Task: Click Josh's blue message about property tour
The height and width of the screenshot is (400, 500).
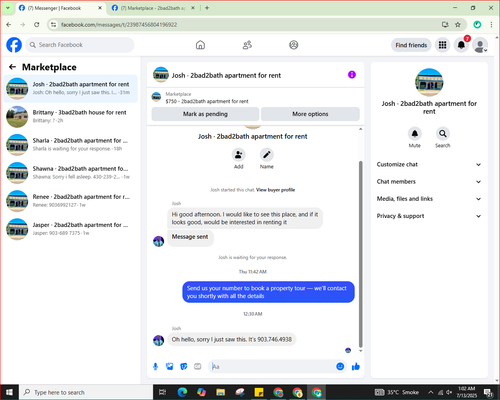Action: pos(268,292)
